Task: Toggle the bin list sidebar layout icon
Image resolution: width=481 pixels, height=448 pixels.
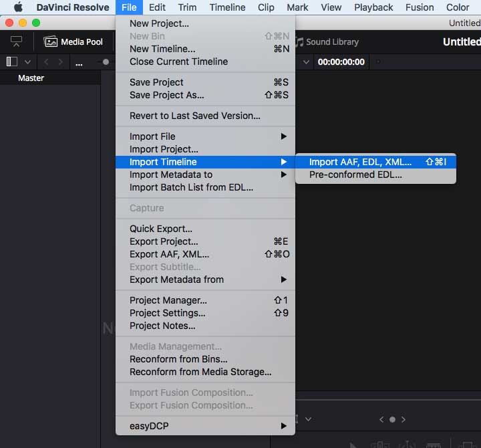Action: pyautogui.click(x=12, y=62)
